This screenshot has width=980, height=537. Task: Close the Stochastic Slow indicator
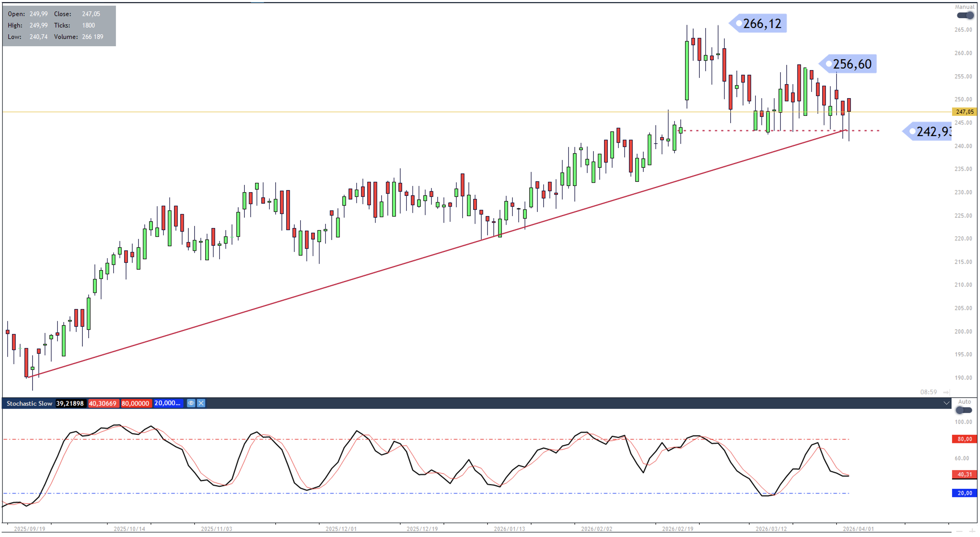click(201, 403)
